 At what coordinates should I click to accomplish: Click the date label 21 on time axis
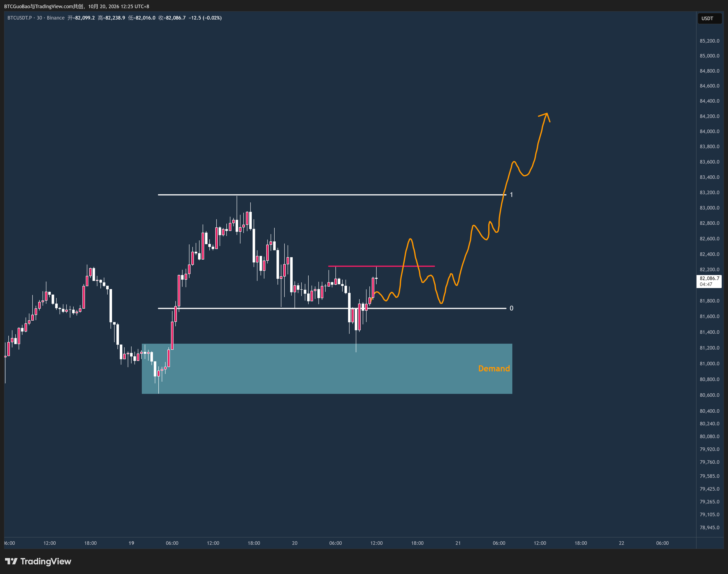458,543
